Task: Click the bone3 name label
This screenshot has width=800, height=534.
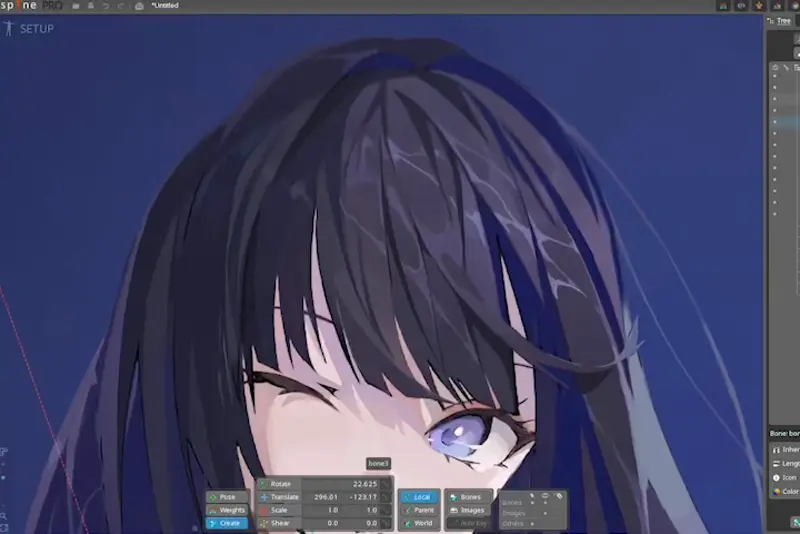Action: point(378,464)
